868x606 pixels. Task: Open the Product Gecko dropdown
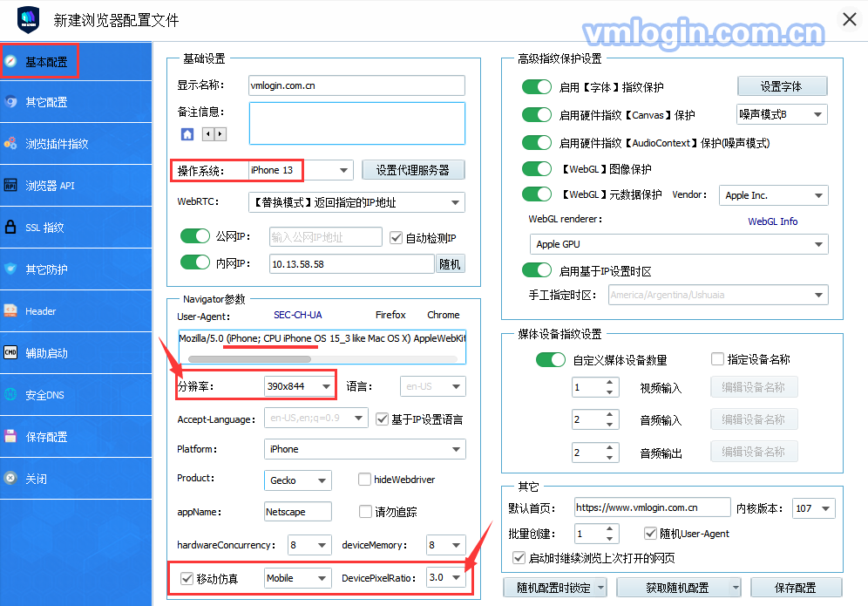(x=298, y=480)
